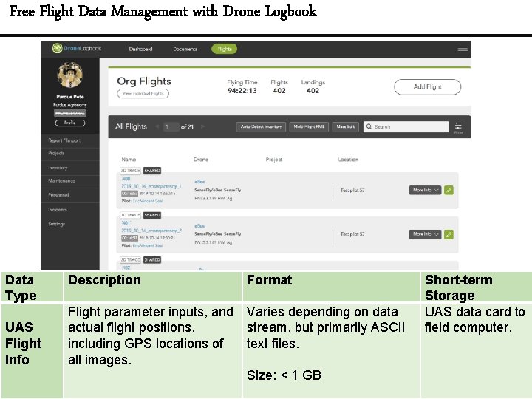Open Settings in sidebar
The width and height of the screenshot is (532, 399).
pos(56,224)
